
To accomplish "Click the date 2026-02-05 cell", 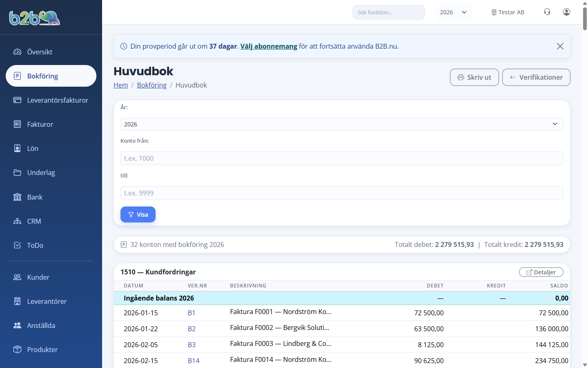I will (141, 345).
